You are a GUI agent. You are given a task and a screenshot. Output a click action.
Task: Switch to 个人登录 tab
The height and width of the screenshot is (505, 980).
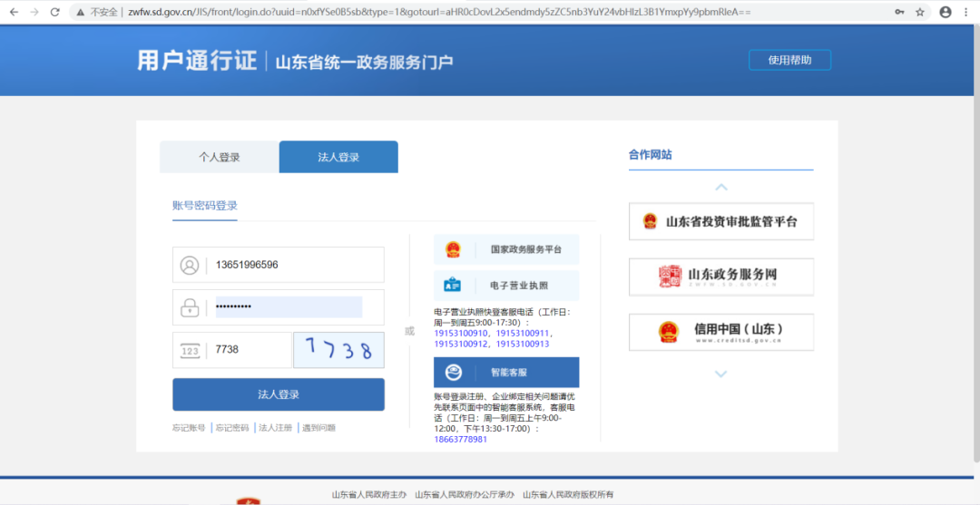pos(220,157)
